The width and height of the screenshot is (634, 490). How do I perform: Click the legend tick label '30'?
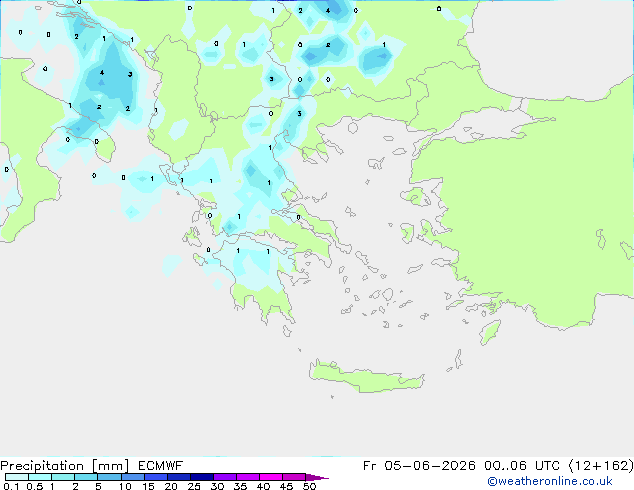click(217, 486)
